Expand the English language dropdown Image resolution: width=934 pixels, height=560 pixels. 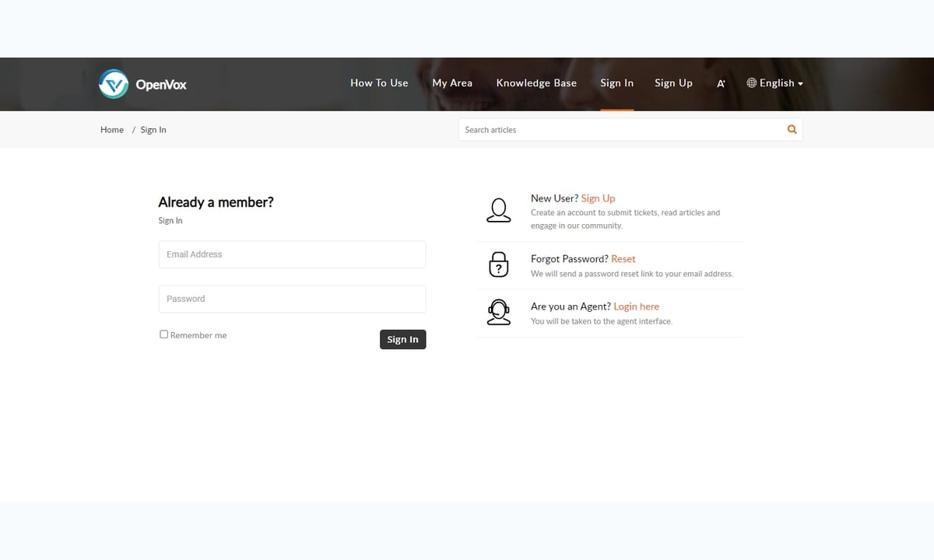pos(774,83)
